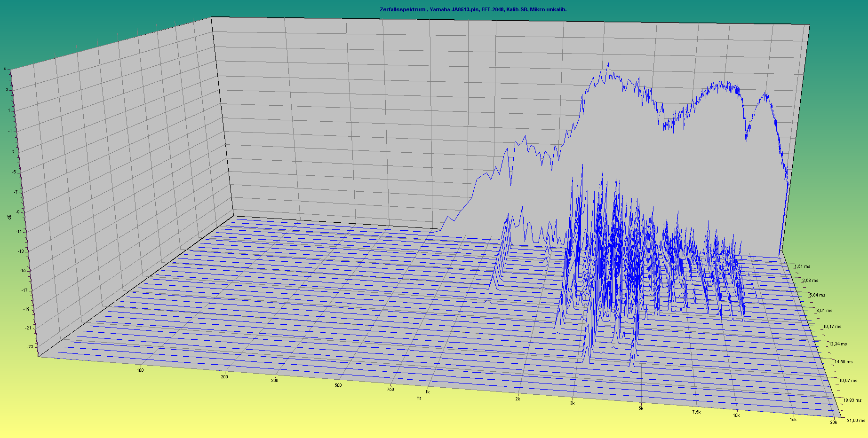Viewport: 868px width, 438px height.
Task: Click the 21,00 ms time axis label
Action: (856, 421)
